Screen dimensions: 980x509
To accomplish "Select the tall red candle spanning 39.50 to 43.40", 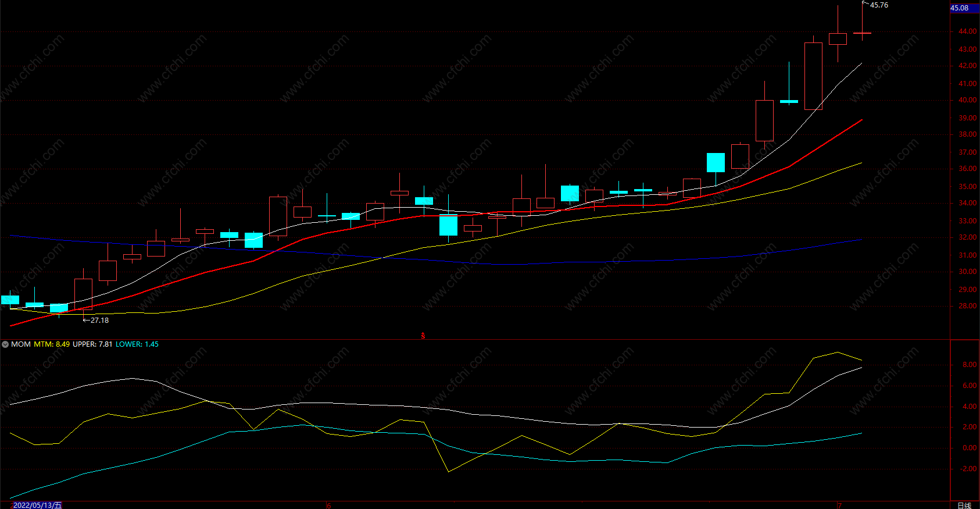I will tap(813, 76).
